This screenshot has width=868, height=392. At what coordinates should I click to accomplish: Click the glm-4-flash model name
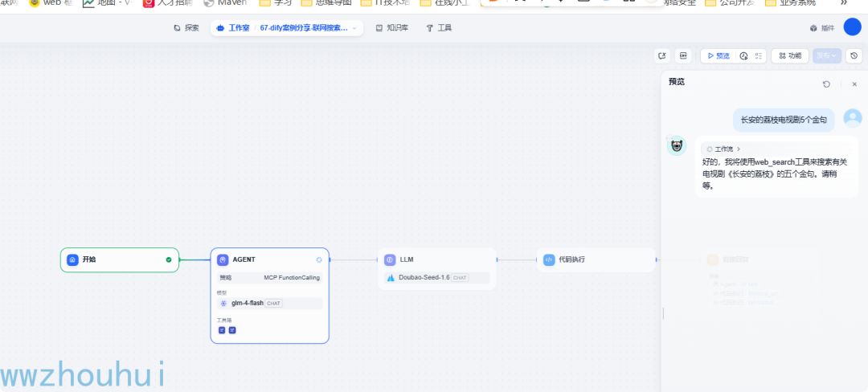pyautogui.click(x=247, y=304)
